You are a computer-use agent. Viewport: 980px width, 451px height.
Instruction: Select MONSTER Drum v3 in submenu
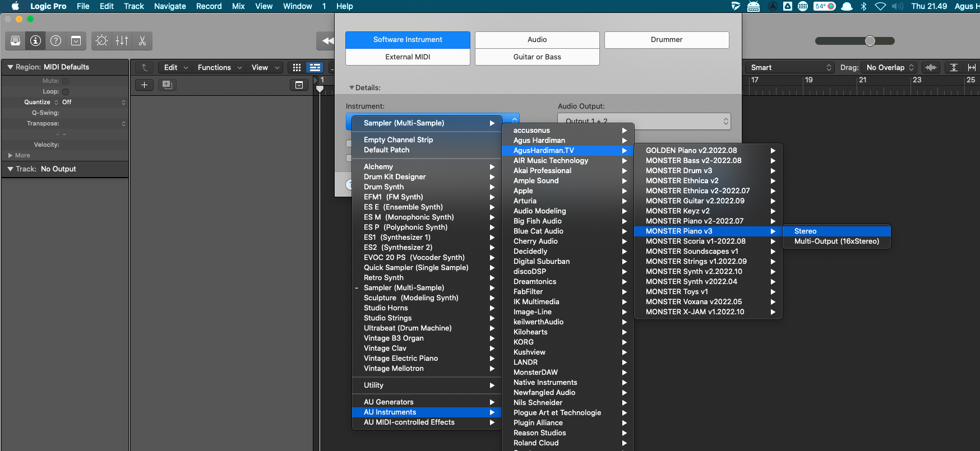tap(708, 171)
